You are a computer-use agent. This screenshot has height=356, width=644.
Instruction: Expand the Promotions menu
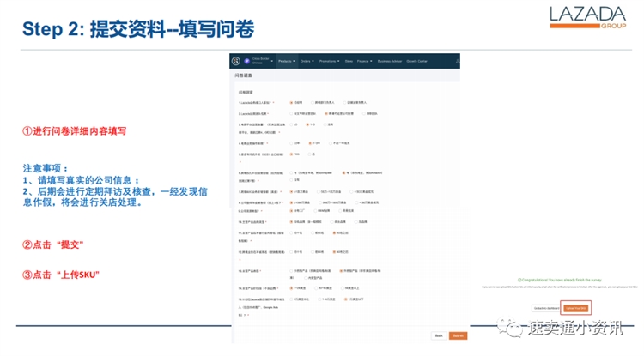(x=329, y=61)
